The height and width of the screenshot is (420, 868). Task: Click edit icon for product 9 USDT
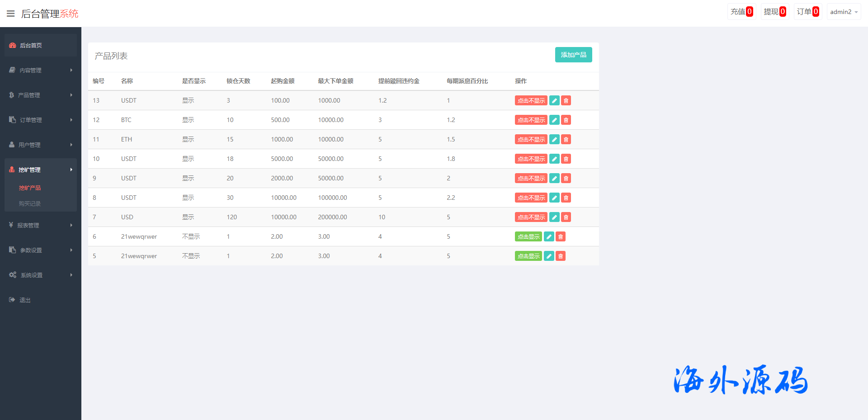tap(554, 178)
